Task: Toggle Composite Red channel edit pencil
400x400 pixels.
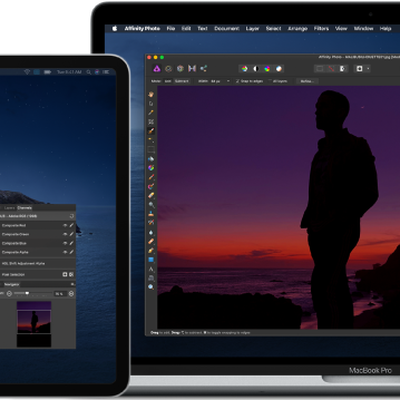Action: (x=71, y=225)
